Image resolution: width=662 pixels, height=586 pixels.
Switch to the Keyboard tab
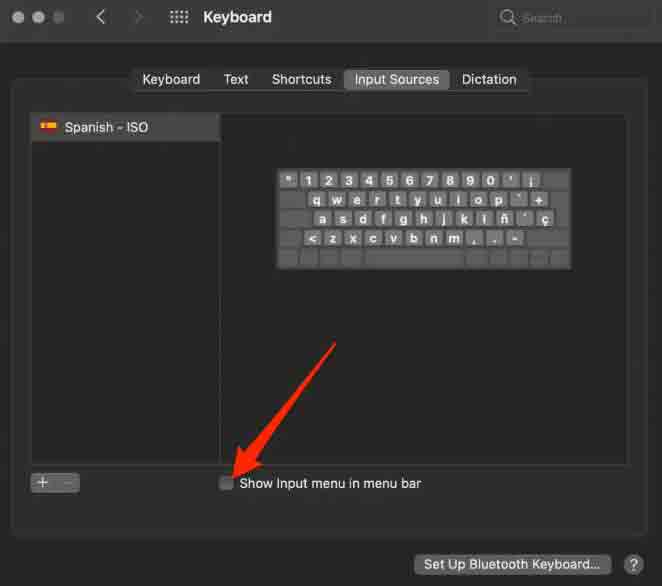[171, 79]
